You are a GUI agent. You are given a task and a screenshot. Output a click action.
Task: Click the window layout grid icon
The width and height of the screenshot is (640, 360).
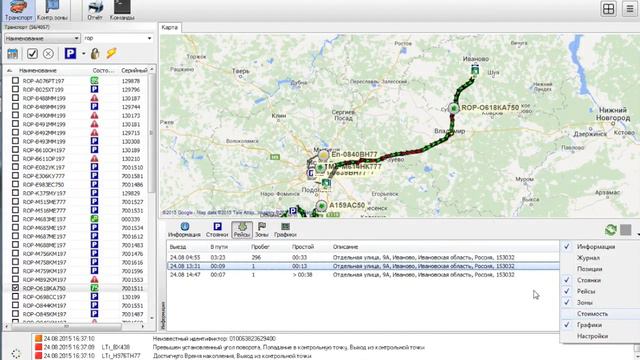(x=608, y=9)
